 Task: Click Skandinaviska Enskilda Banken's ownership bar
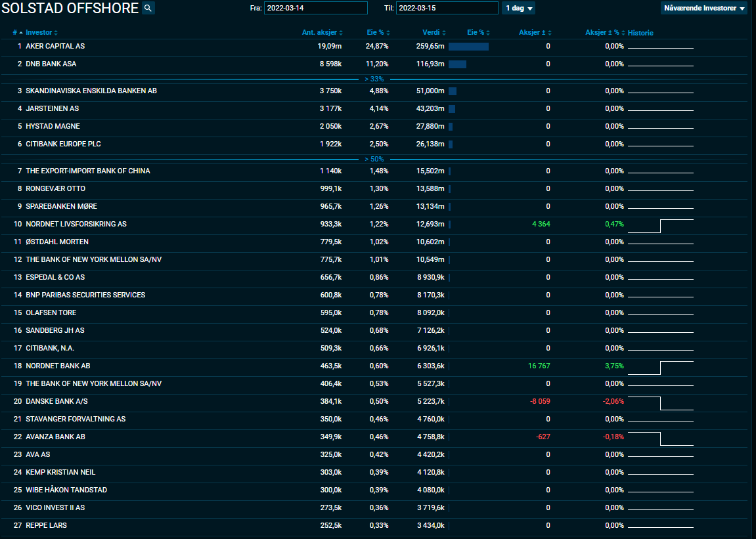click(x=453, y=92)
